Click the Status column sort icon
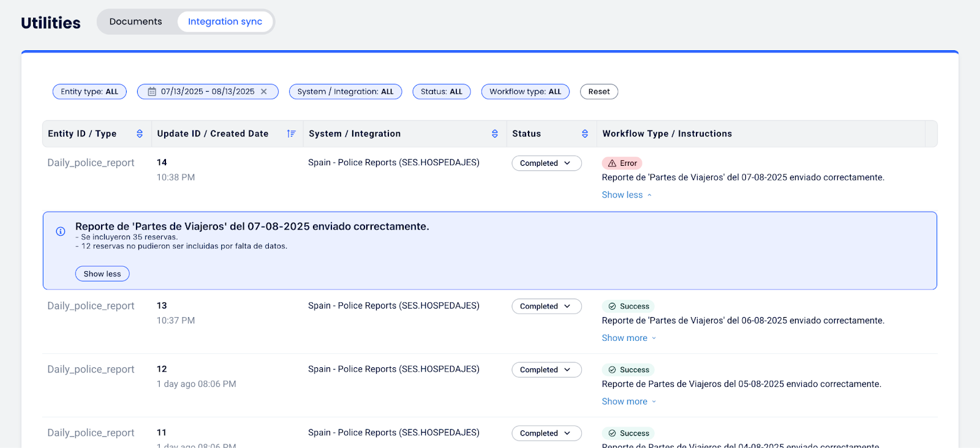 [x=585, y=133]
